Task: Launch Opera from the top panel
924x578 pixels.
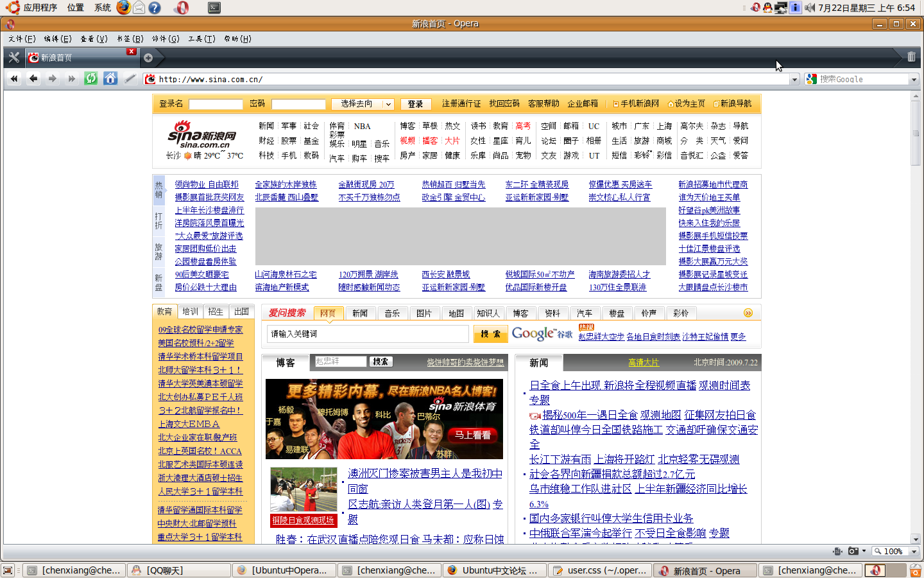Action: pos(182,8)
